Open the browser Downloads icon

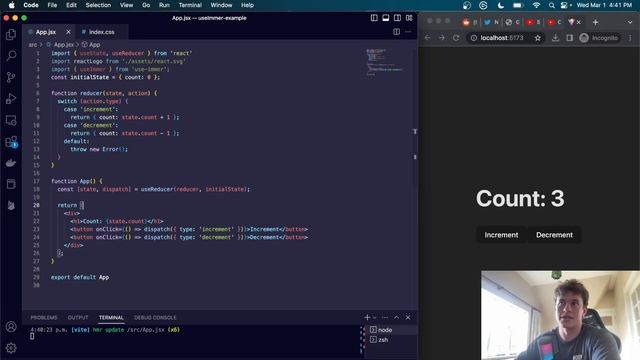555,38
